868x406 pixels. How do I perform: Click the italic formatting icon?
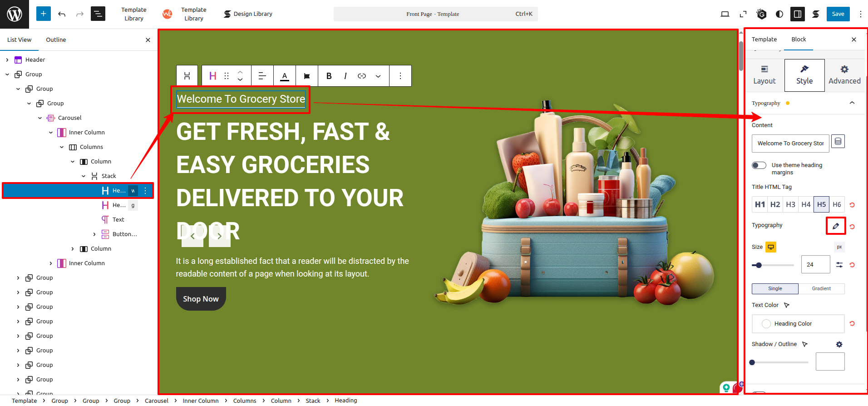point(345,76)
